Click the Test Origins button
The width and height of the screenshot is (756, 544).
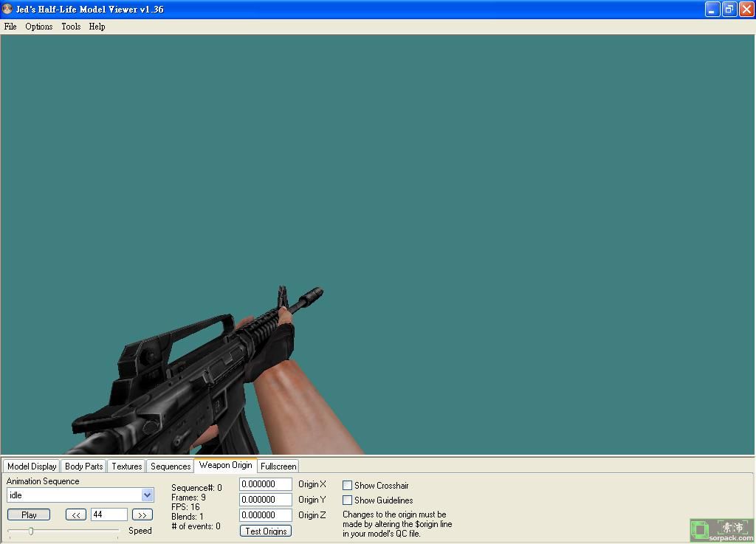point(266,531)
